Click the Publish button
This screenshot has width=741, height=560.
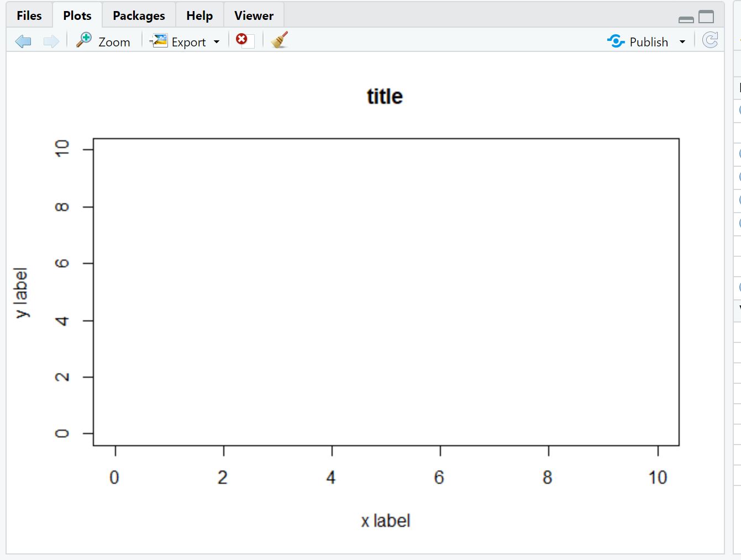click(639, 42)
